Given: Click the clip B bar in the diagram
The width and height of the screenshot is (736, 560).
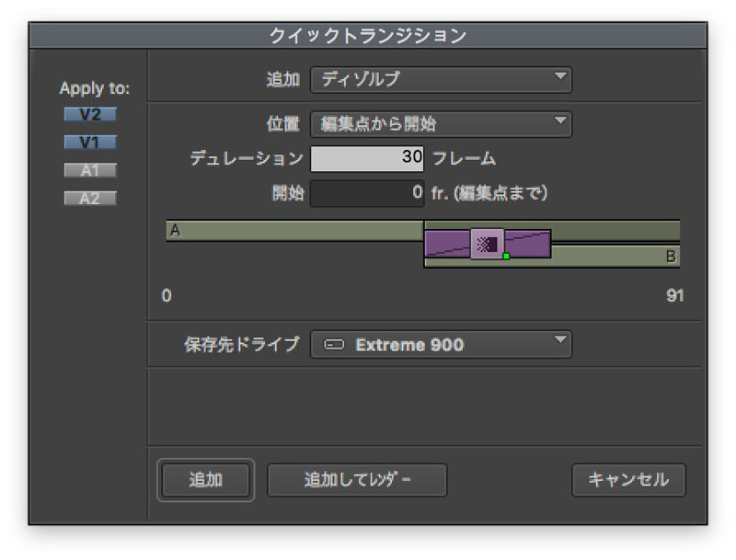Looking at the screenshot, I should click(616, 257).
